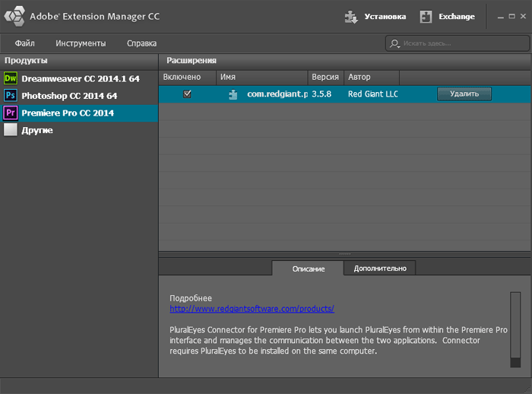Disable the com.redgiant extension checkbox
532x394 pixels.
(187, 94)
